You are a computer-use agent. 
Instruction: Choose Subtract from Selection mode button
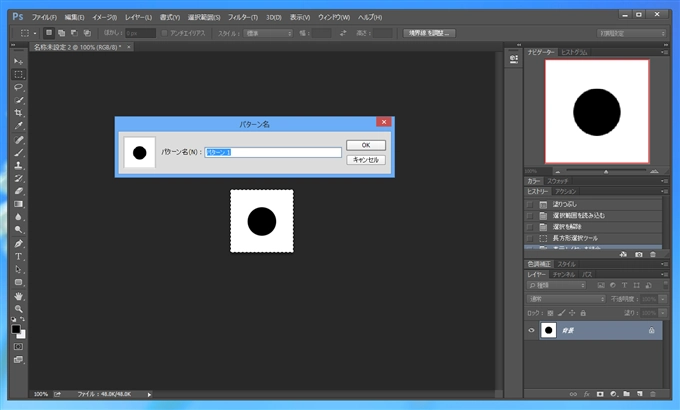pyautogui.click(x=74, y=33)
